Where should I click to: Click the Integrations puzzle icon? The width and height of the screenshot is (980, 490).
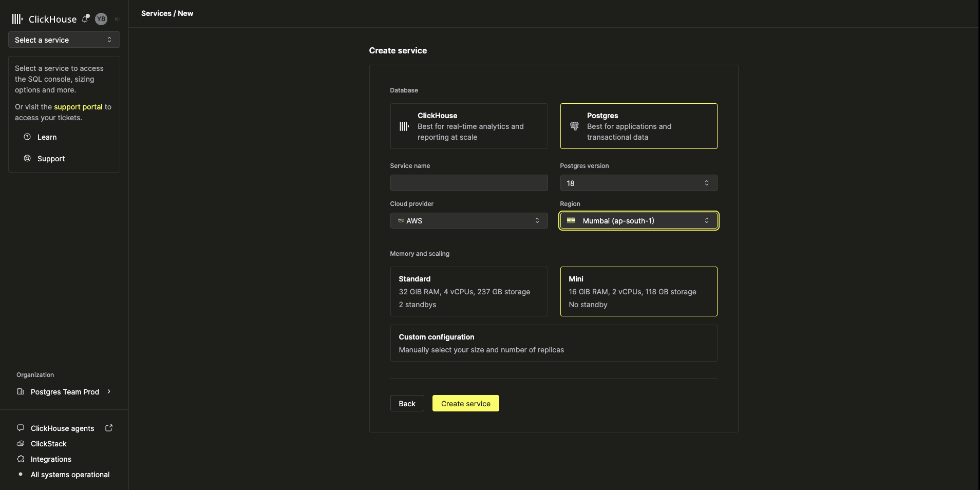[21, 459]
